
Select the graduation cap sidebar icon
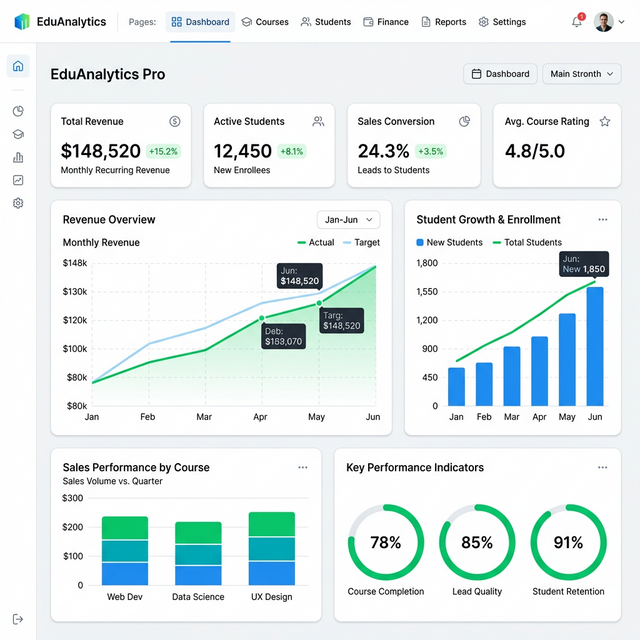[18, 134]
